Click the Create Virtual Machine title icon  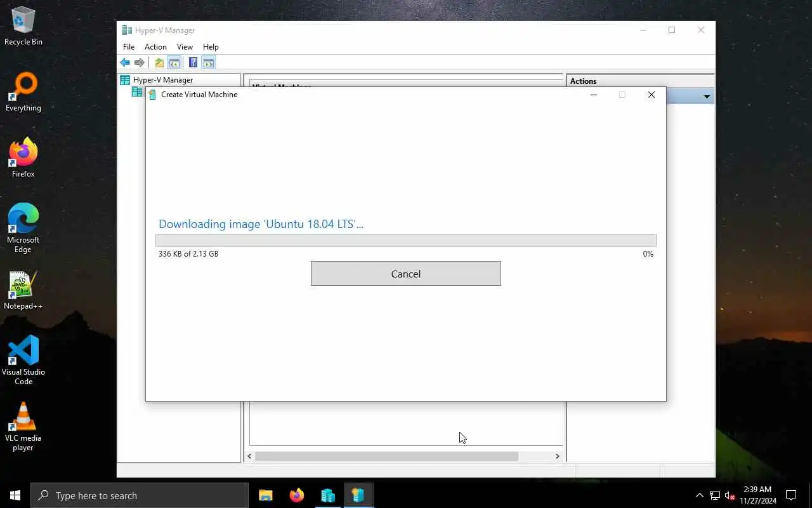click(152, 95)
